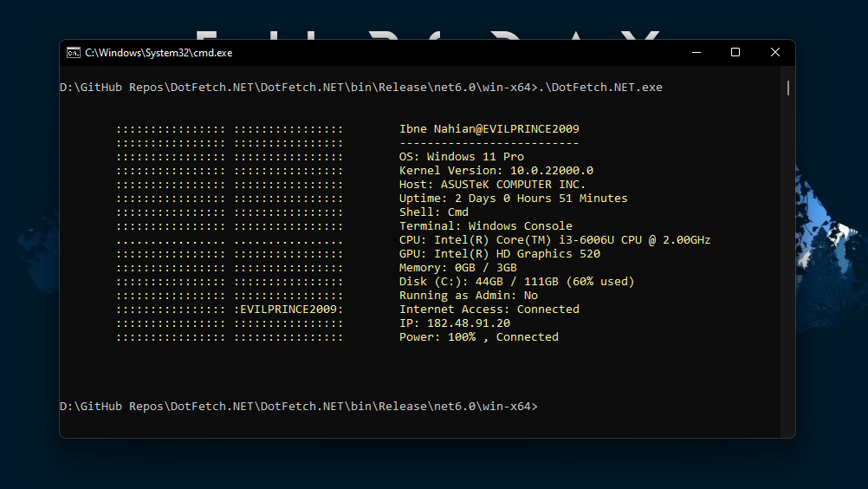Image resolution: width=868 pixels, height=489 pixels.
Task: Click the CPU: Intel Core i3-6006U line
Action: [x=554, y=240]
